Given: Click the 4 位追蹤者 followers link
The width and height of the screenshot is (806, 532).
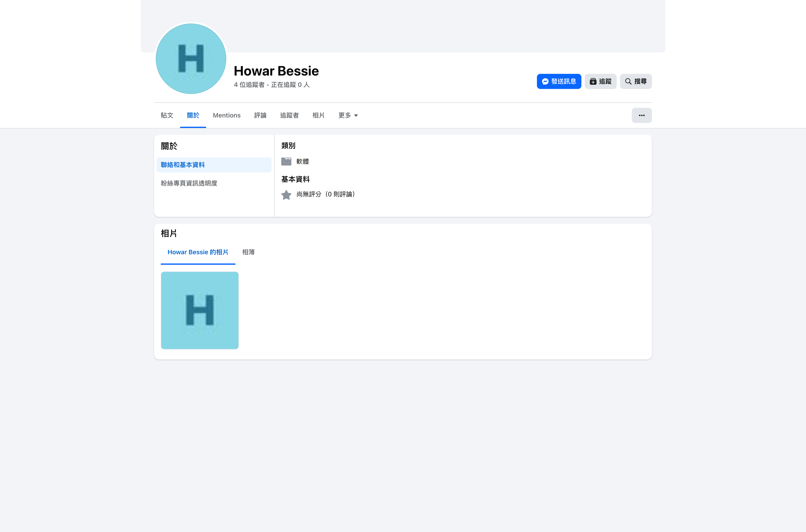Looking at the screenshot, I should click(249, 85).
